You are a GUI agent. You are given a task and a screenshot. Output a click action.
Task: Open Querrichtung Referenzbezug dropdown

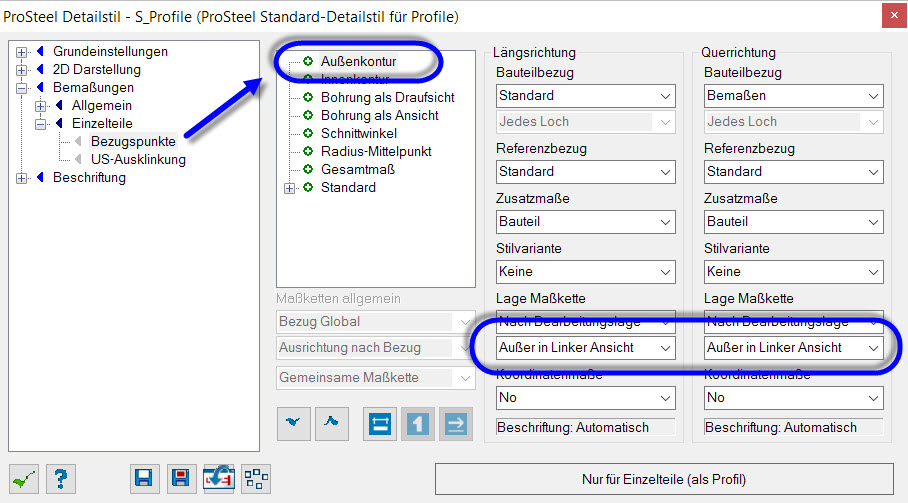793,171
